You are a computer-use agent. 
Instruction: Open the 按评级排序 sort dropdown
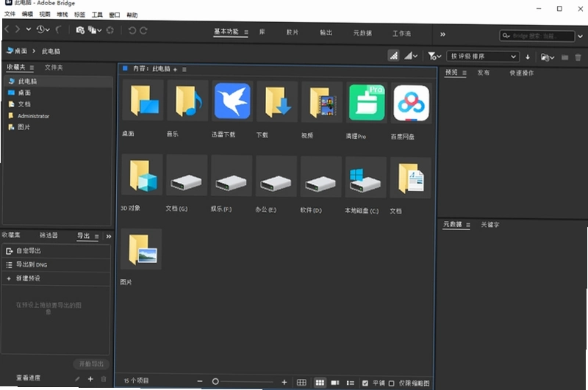coord(483,57)
